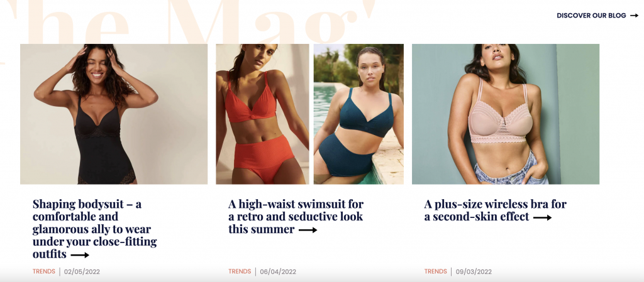Click the faded 'The Mag' heading
Viewport: 644px width, 282px height.
coord(187,21)
